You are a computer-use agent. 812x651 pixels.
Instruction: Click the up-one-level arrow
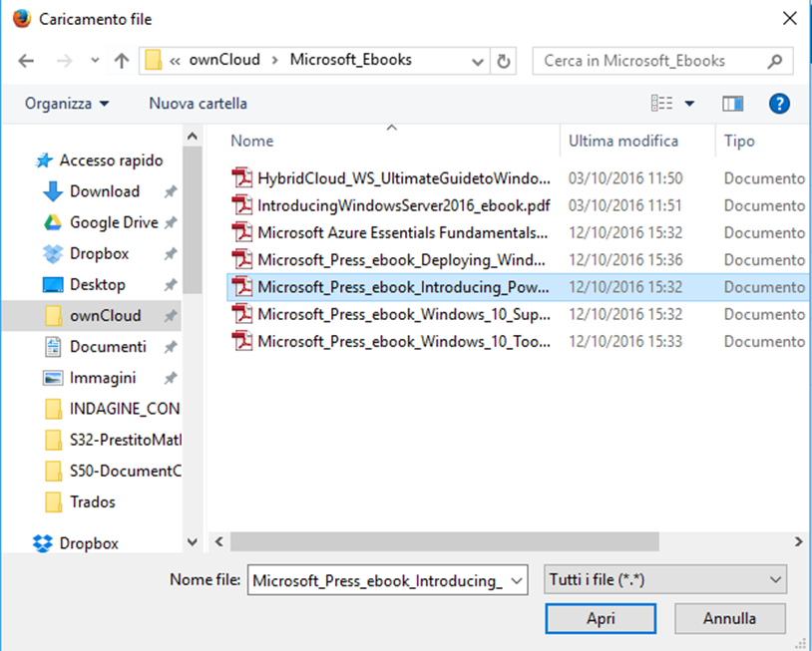(x=122, y=61)
